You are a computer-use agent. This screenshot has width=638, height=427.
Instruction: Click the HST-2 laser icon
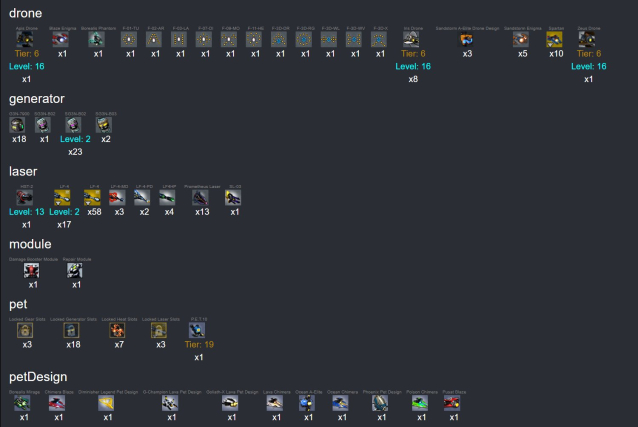click(26, 198)
